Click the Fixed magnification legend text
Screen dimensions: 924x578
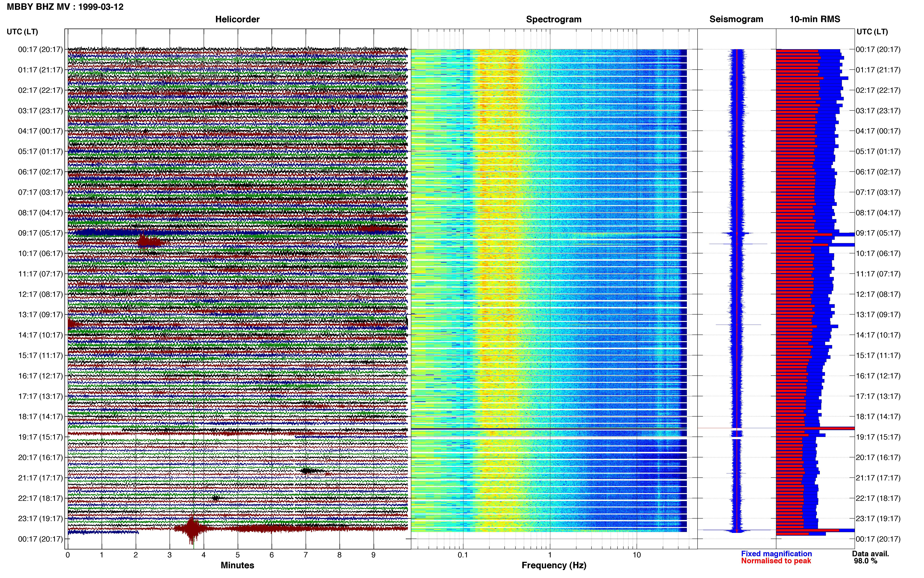click(x=776, y=554)
